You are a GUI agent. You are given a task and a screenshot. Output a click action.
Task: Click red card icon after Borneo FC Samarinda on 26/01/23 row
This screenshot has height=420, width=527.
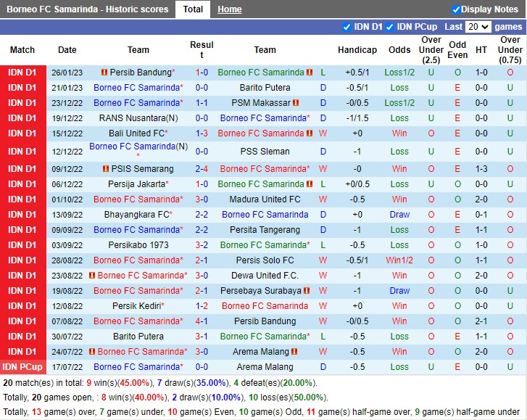[310, 73]
